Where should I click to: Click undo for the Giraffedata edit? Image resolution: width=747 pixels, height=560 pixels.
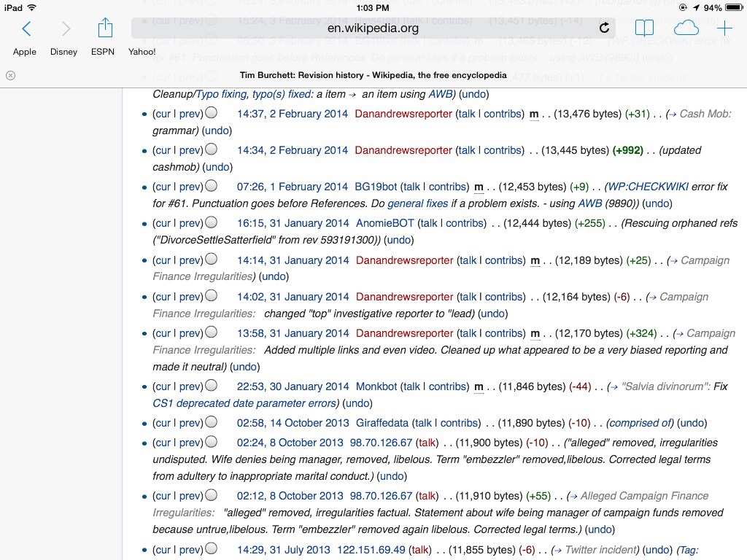[x=692, y=423]
